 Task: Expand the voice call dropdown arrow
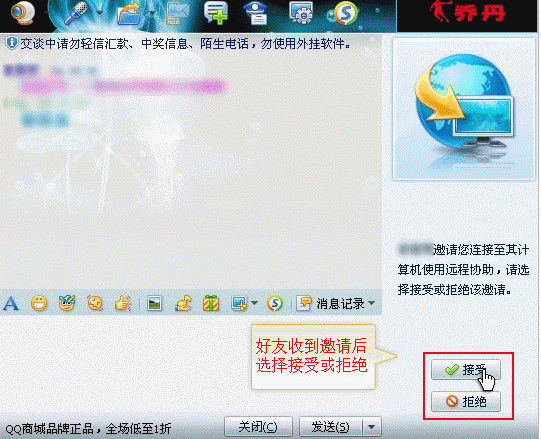(x=99, y=13)
